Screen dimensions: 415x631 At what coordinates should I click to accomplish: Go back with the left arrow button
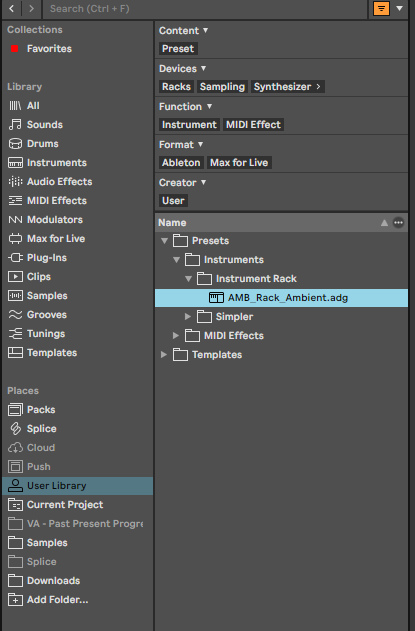click(x=12, y=8)
